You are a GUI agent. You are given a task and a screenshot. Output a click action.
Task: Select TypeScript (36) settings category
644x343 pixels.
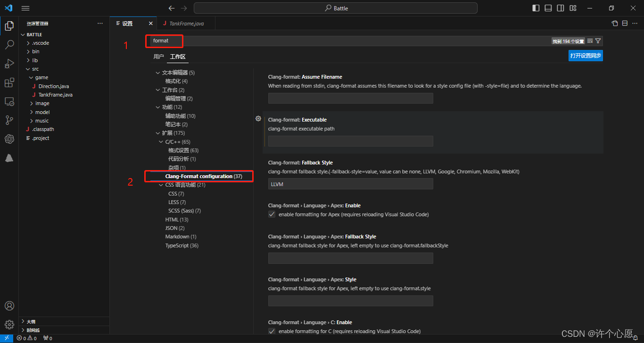(x=182, y=245)
